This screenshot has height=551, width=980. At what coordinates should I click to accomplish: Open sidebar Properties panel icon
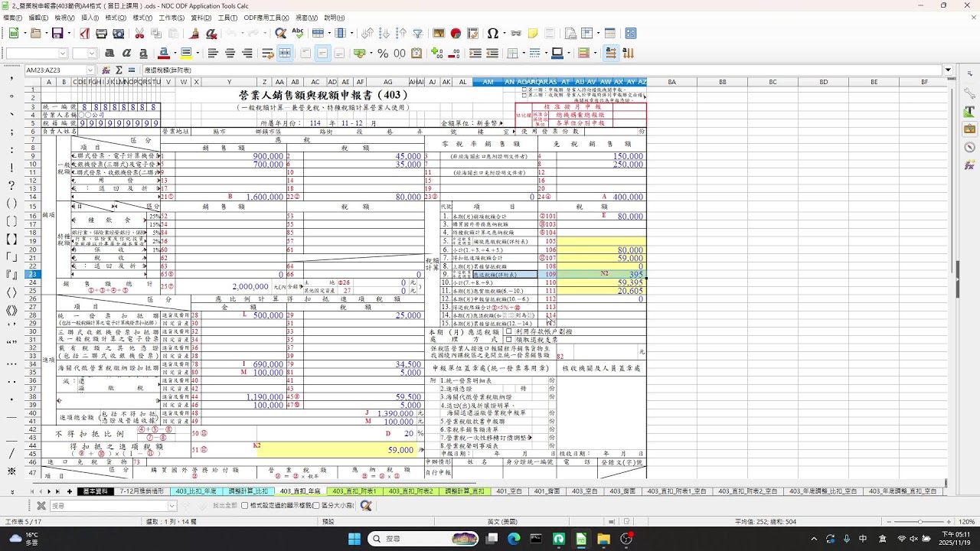pyautogui.click(x=969, y=92)
